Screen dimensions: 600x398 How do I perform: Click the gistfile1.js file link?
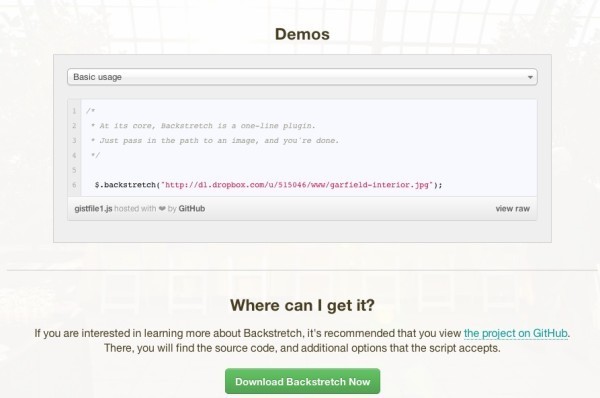[x=93, y=209]
